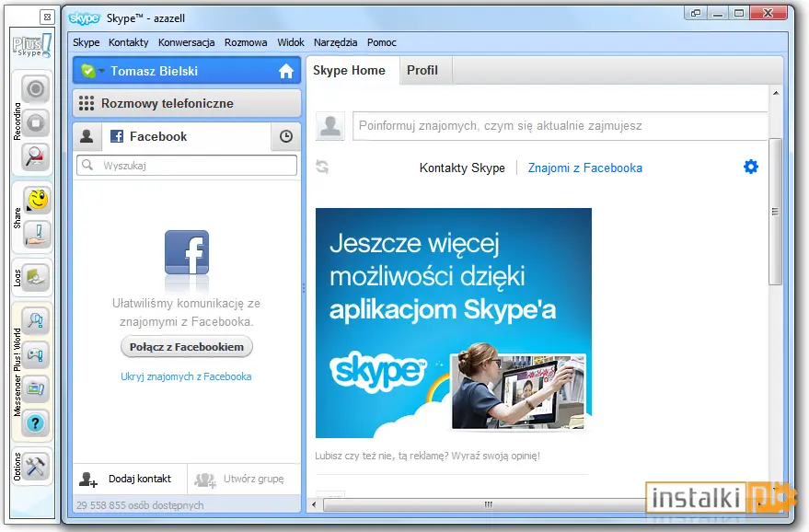This screenshot has width=809, height=532.
Task: Click the small Facebook icon in contacts tab
Action: pyautogui.click(x=117, y=136)
